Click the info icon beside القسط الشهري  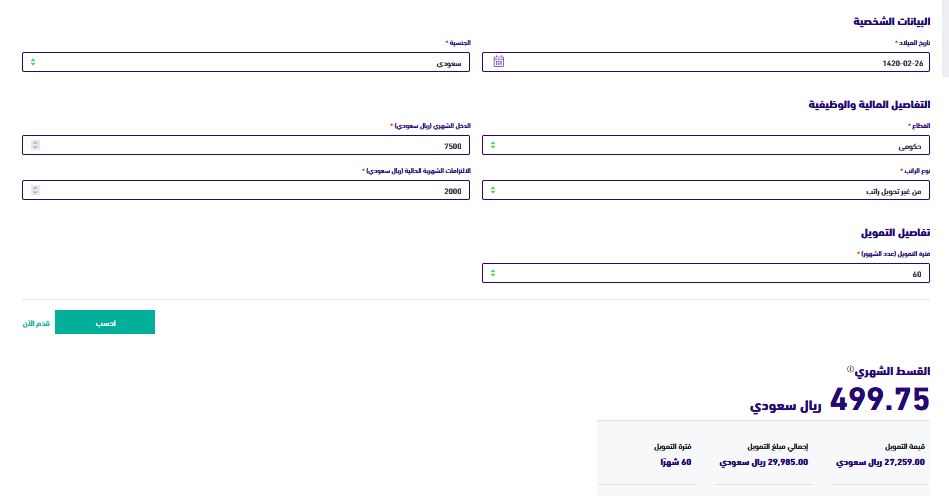[850, 369]
